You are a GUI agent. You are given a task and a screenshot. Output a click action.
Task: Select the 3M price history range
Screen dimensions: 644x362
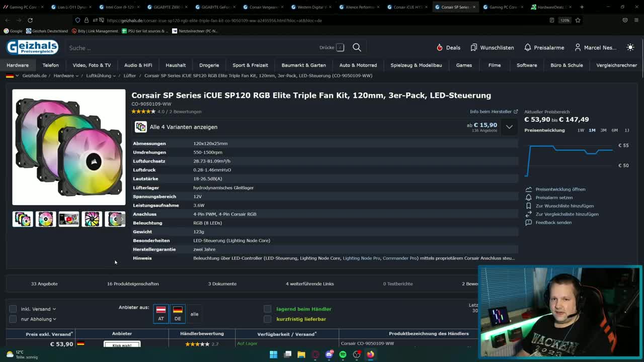pyautogui.click(x=603, y=130)
